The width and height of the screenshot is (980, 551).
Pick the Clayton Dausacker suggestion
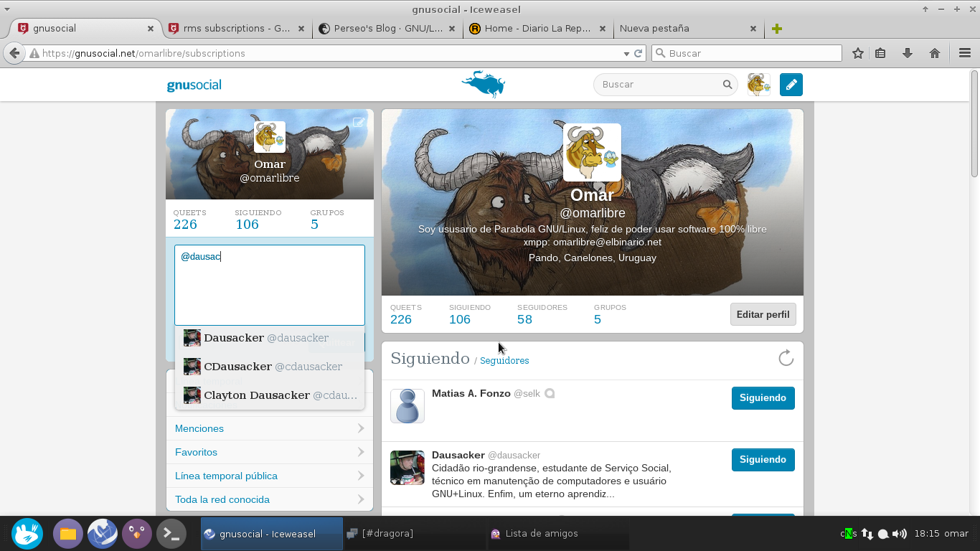(270, 395)
